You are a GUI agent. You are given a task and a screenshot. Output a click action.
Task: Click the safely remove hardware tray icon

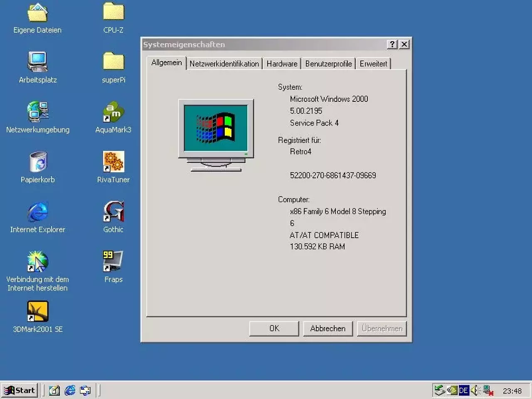439,390
